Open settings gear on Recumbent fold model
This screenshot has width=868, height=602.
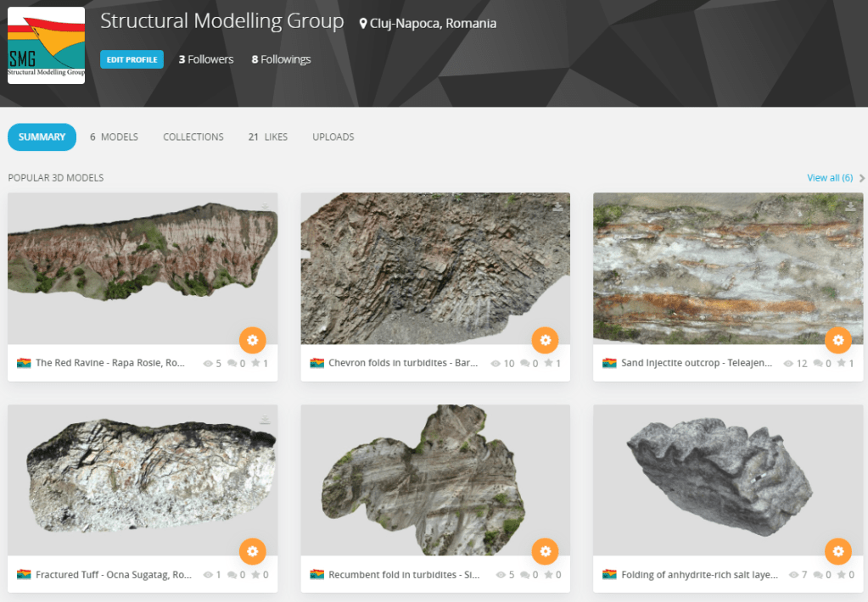(545, 551)
